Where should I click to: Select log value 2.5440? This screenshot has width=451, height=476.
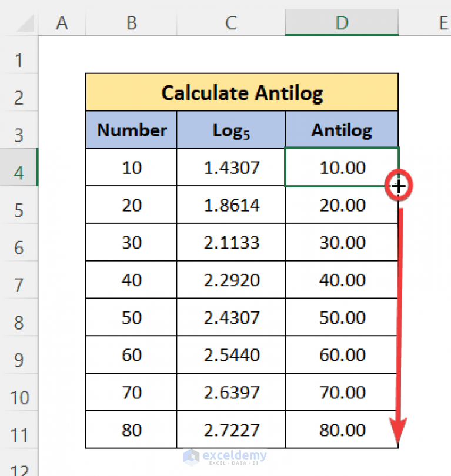tap(231, 354)
